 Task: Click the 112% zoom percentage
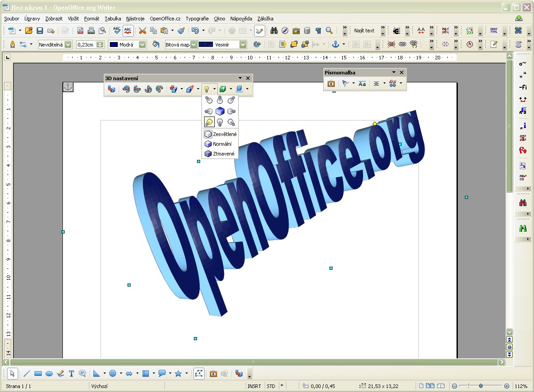[521, 386]
